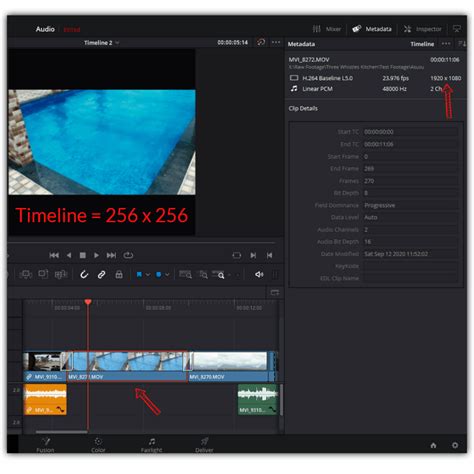Click the red playhead handle on the ruler
The image size is (474, 474).
(88, 302)
